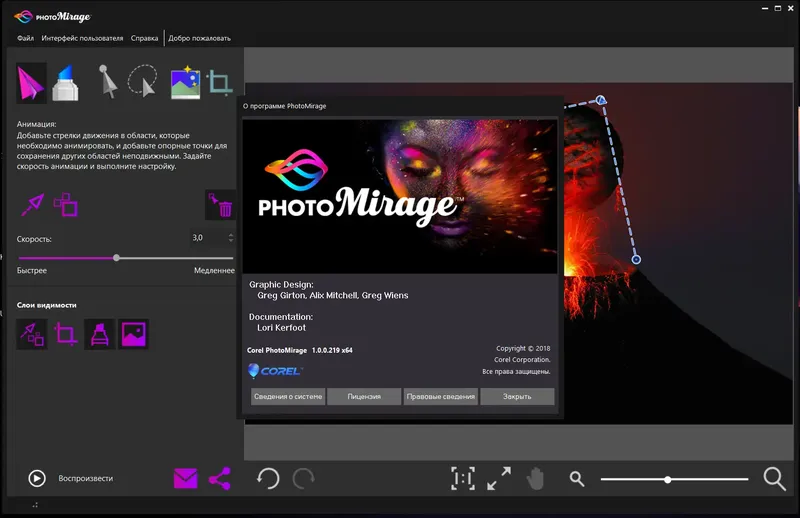Click the Лицензия button
This screenshot has height=518, width=800.
tap(364, 397)
